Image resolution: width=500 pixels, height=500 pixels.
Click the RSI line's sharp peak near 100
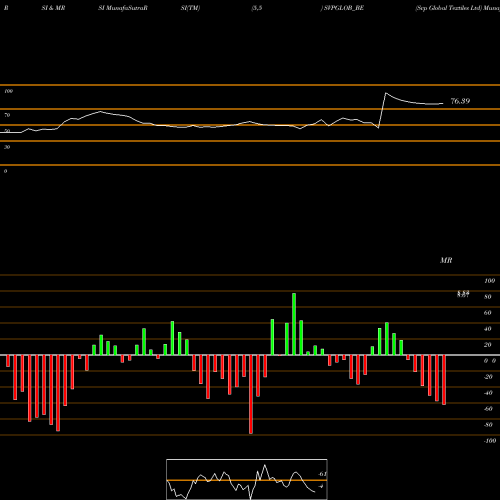pyautogui.click(x=386, y=93)
